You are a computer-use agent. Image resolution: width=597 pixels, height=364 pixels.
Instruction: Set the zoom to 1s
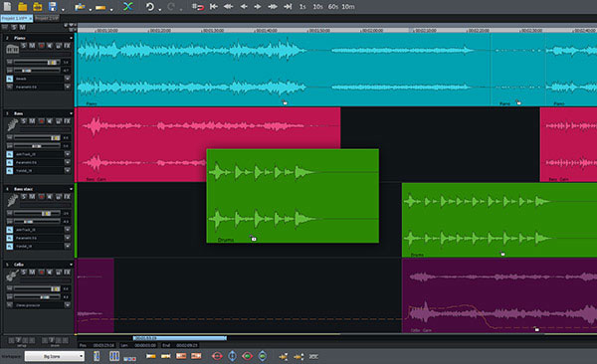point(302,7)
